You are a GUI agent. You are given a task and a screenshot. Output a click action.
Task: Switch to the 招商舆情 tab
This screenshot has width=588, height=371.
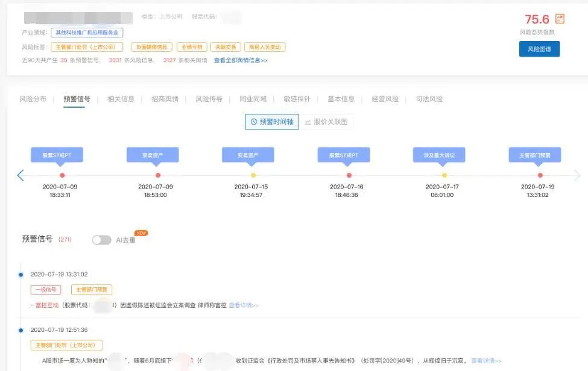click(x=165, y=99)
